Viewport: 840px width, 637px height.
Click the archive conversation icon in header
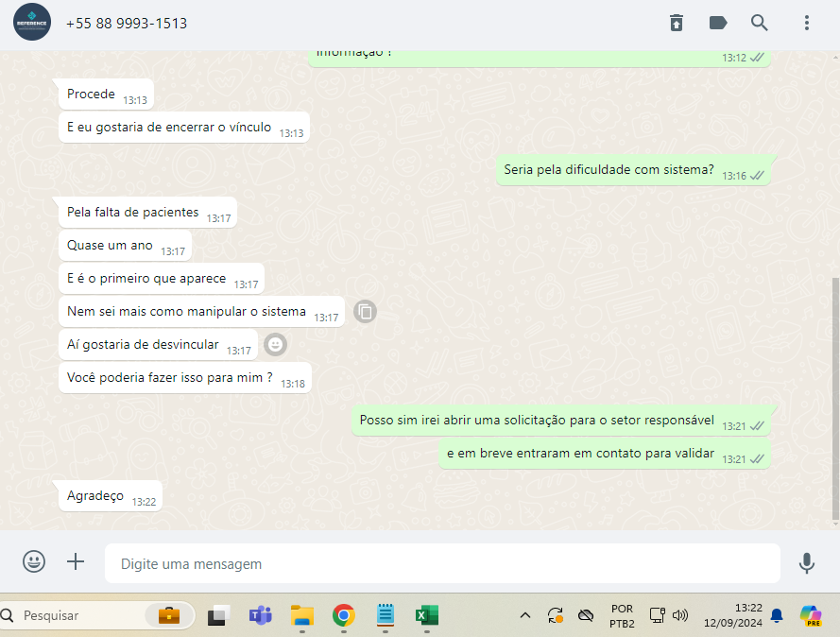(677, 23)
